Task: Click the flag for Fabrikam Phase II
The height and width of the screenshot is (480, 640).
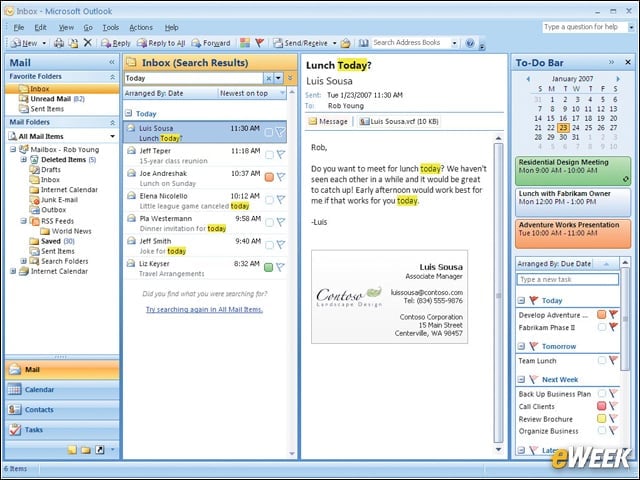Action: [613, 327]
